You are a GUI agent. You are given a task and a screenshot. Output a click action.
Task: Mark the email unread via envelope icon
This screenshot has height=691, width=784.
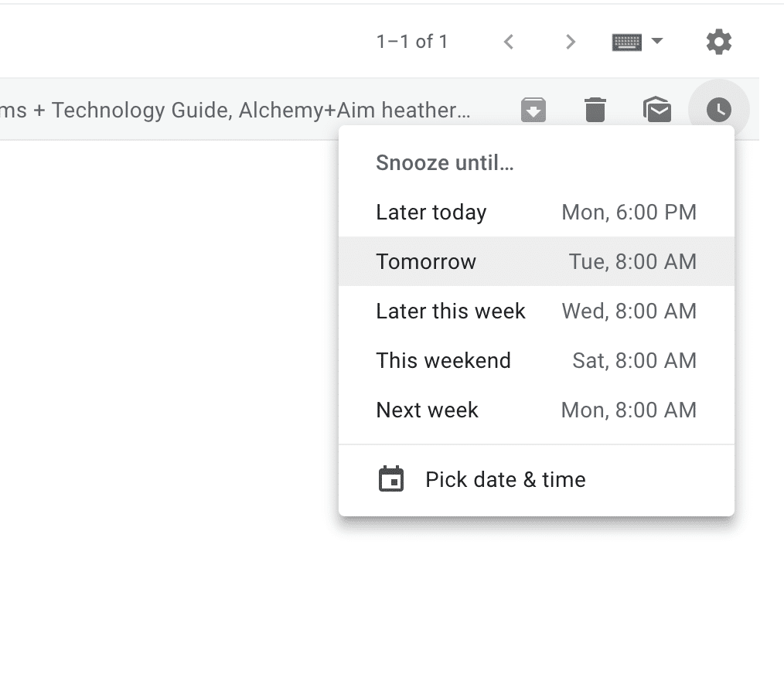(656, 110)
